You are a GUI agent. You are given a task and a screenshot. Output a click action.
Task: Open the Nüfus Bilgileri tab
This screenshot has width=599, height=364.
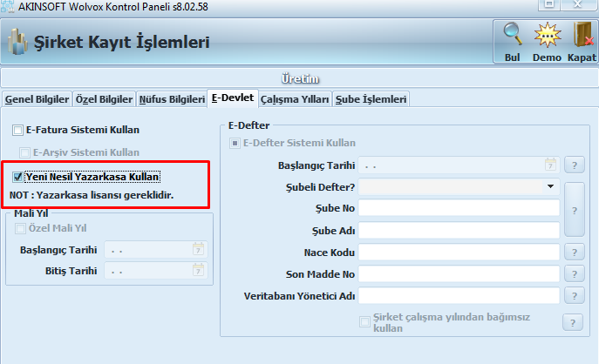pos(172,99)
